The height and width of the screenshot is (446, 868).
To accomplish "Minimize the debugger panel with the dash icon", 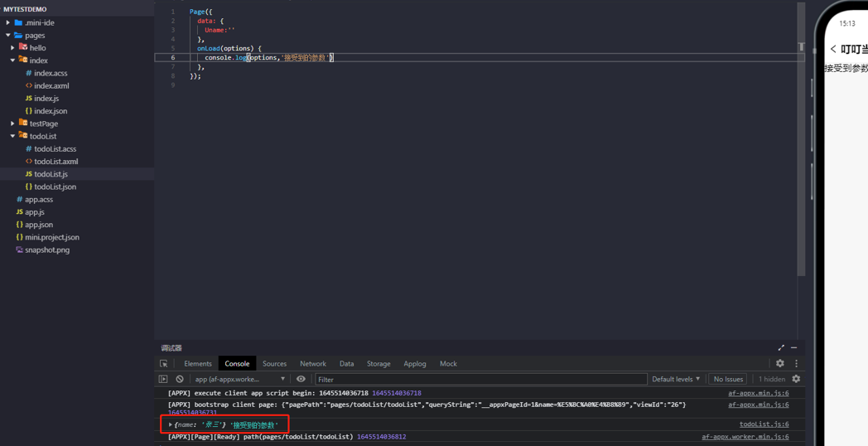I will coord(793,347).
